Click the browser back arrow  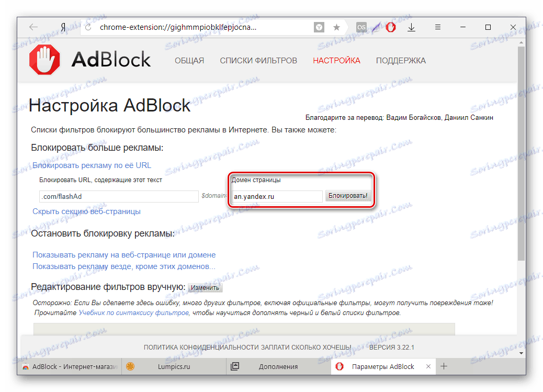click(x=33, y=27)
